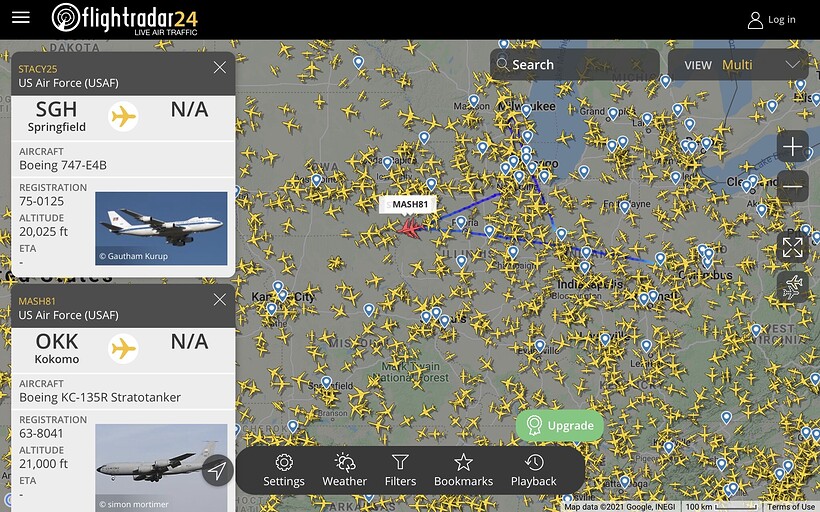Image resolution: width=820 pixels, height=512 pixels.
Task: Open the Settings gear panel
Action: (284, 471)
